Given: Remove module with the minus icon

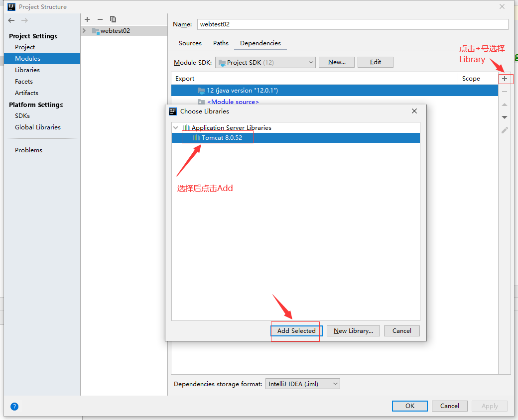Looking at the screenshot, I should 100,19.
